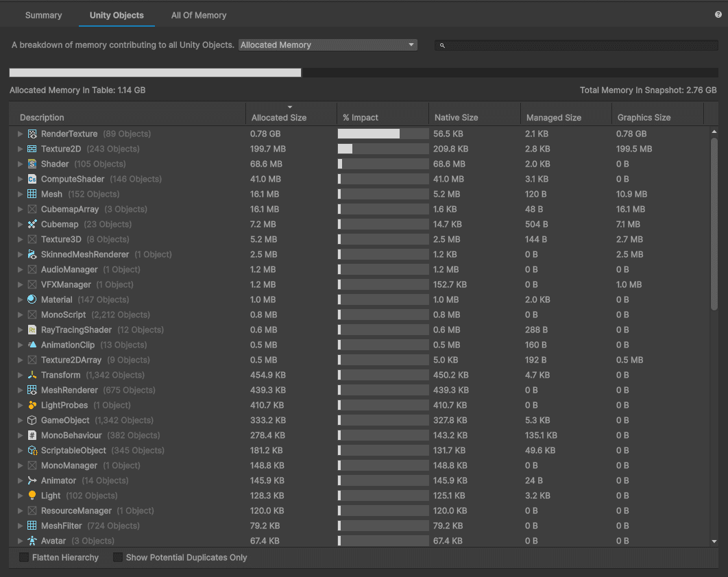Click the MeshFilter icon

point(32,526)
